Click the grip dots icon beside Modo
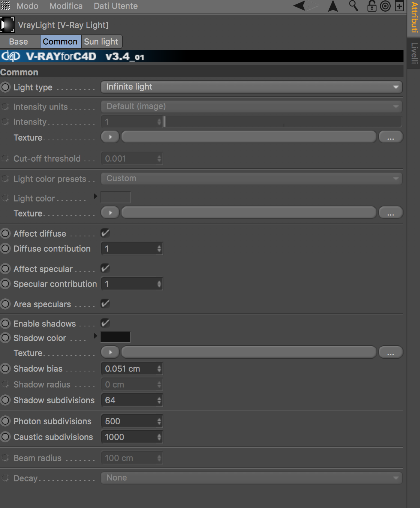The height and width of the screenshot is (508, 420). click(5, 6)
